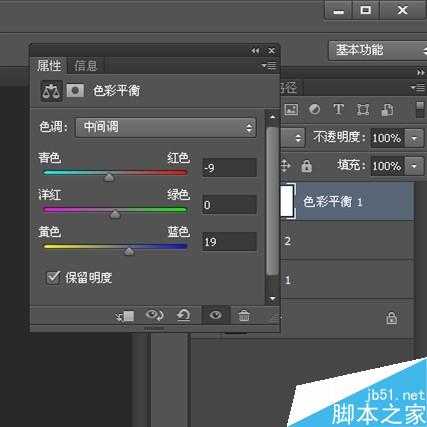Click the magenta-green value field 0

tap(229, 204)
